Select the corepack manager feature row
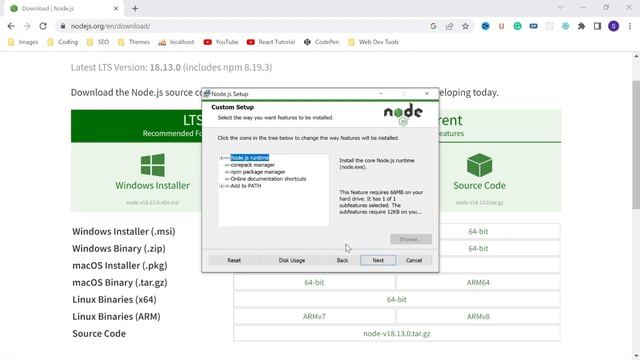This screenshot has height=360, width=640. pos(253,165)
